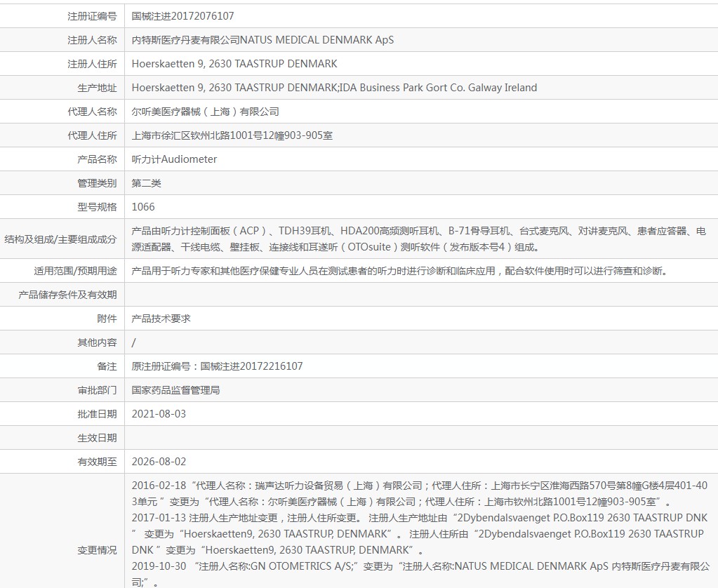Select remark 原注册证编号:国械注进20172216107
Image resolution: width=718 pixels, height=588 pixels.
[217, 366]
